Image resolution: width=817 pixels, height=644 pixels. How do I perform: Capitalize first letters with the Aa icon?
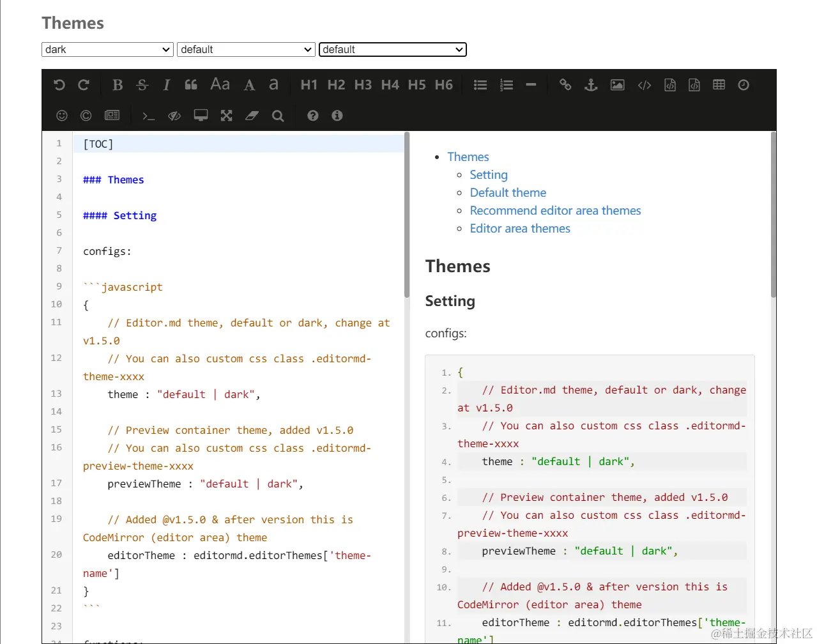pos(220,84)
